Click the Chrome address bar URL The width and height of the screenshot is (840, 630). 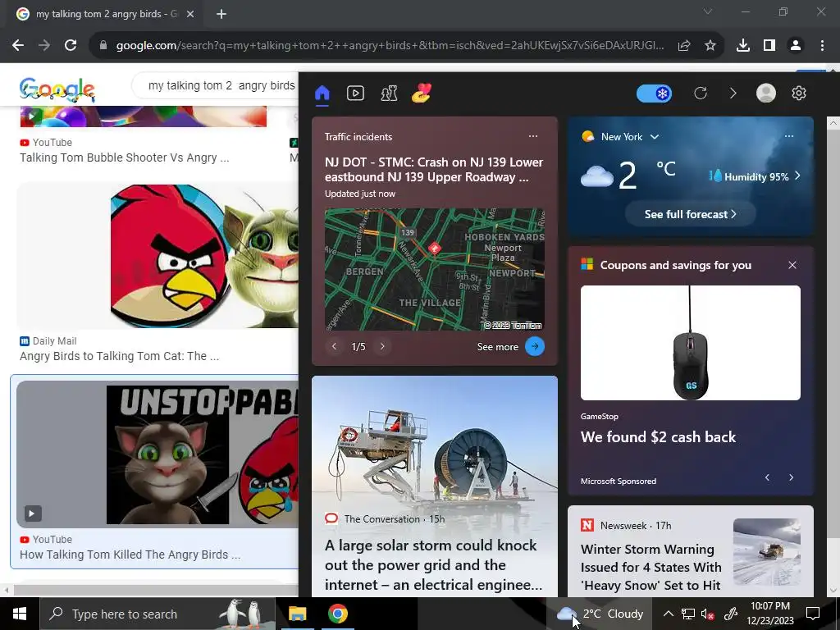pos(390,46)
